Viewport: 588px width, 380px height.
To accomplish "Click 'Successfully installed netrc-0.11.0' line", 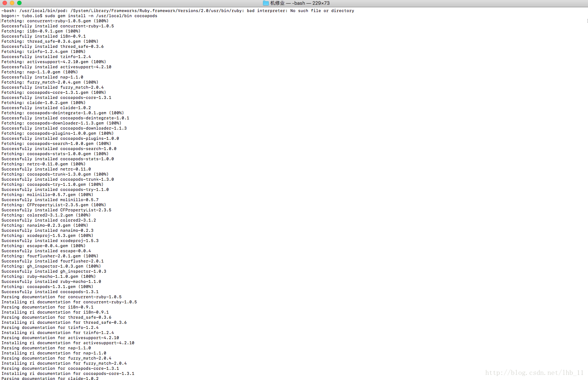I will point(46,169).
